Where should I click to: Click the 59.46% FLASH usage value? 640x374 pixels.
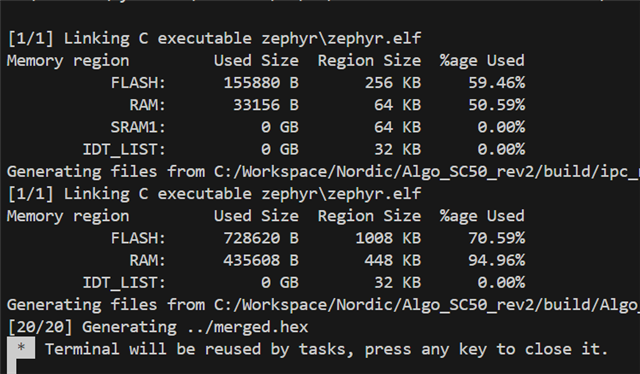(496, 83)
